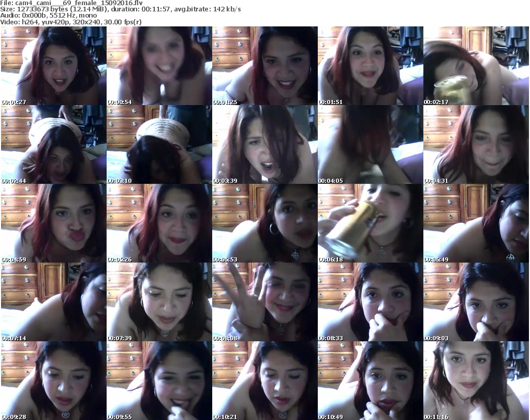Open the frame stamped 00:05:53
Viewport: 530px width, 420px height.
(x=265, y=223)
